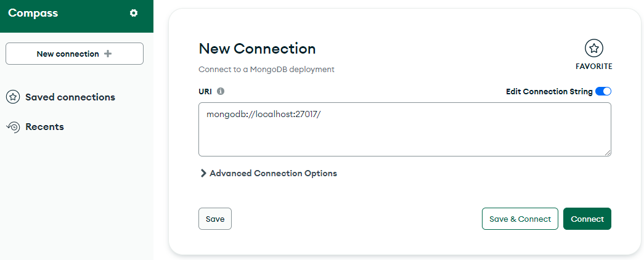Click the Compass title in sidebar header

click(x=33, y=13)
